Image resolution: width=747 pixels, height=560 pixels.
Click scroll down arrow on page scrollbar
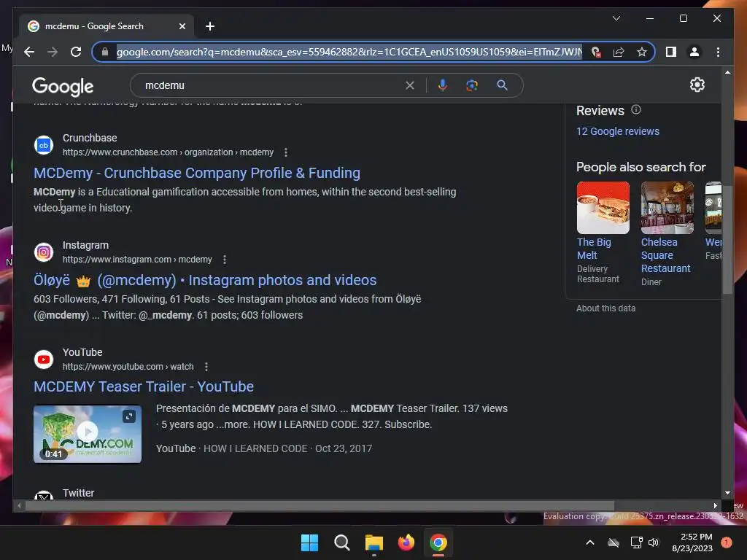point(727,493)
